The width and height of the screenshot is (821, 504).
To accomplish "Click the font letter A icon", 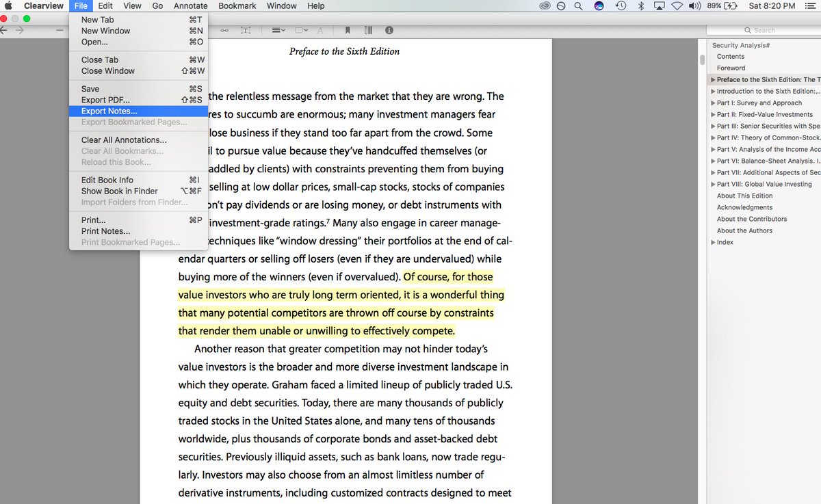I will coord(320,30).
